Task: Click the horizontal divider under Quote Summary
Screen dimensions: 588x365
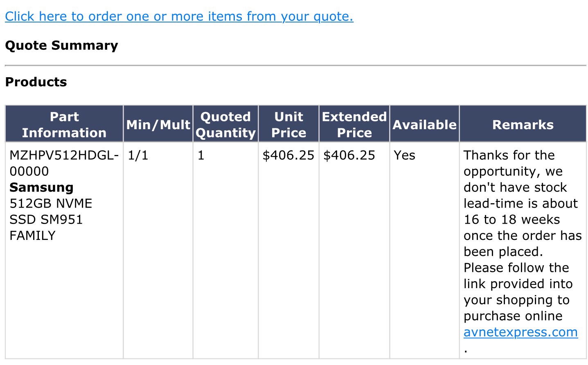Action: pos(295,65)
